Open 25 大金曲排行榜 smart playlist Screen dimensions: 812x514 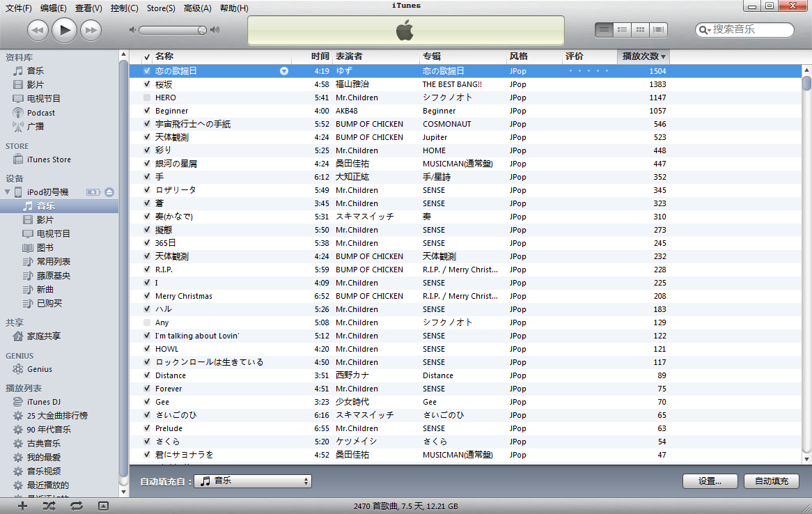(59, 416)
